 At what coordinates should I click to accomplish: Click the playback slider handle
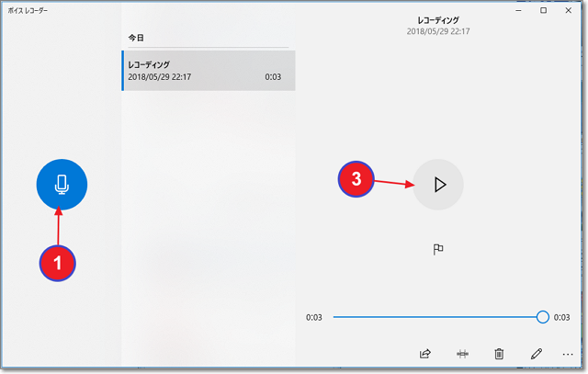tap(542, 317)
